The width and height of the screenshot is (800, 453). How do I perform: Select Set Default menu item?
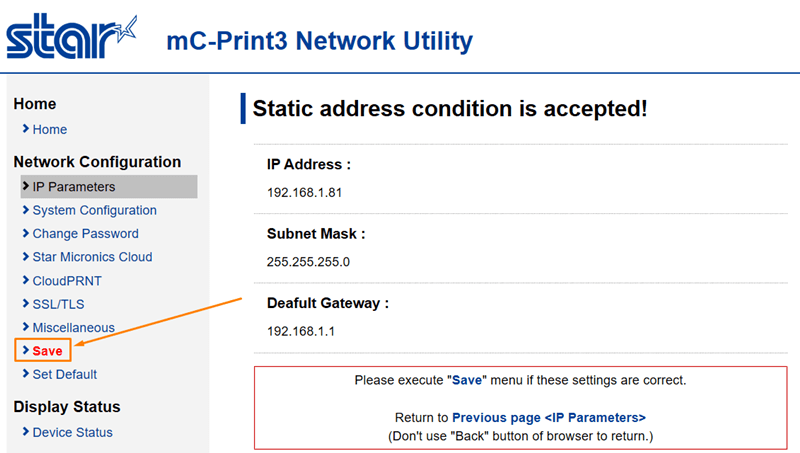tap(64, 374)
